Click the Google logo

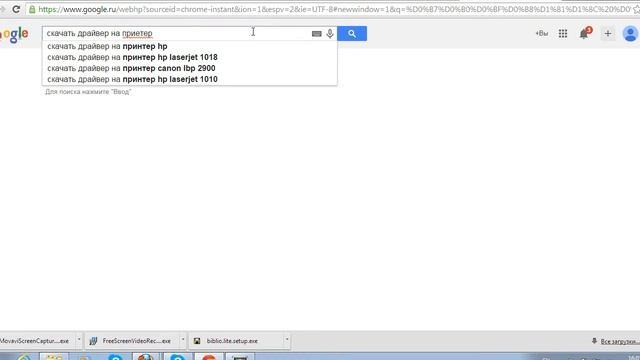pos(14,35)
